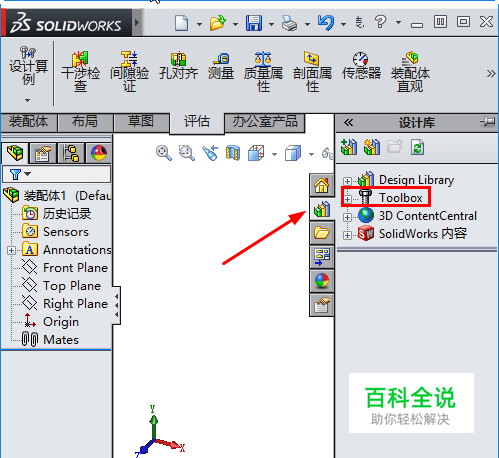This screenshot has width=499, height=458.
Task: Open the Help question mark icon
Action: 380,22
